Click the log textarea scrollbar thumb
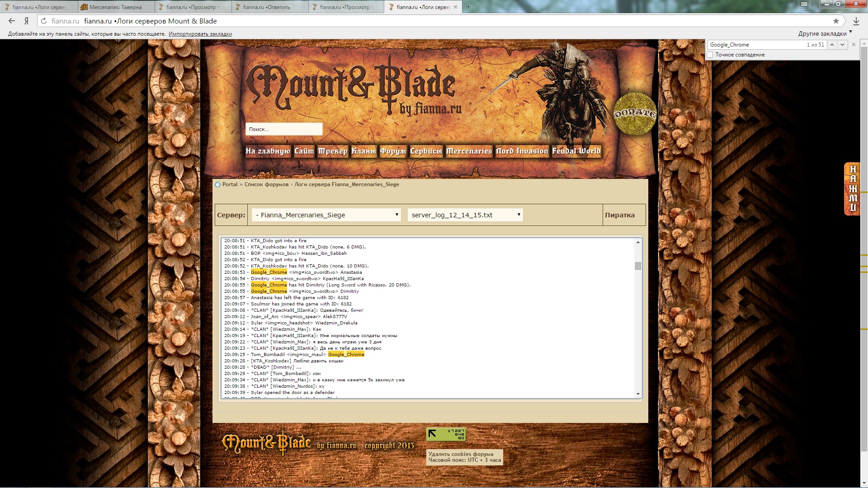This screenshot has height=488, width=868. click(x=638, y=266)
